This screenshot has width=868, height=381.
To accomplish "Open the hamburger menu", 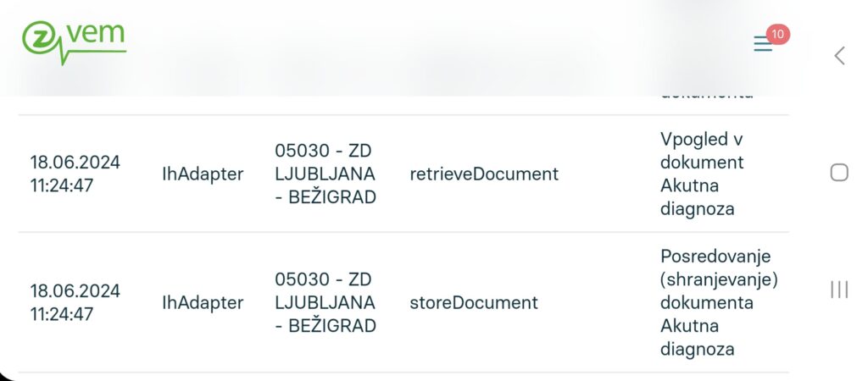I will [763, 45].
